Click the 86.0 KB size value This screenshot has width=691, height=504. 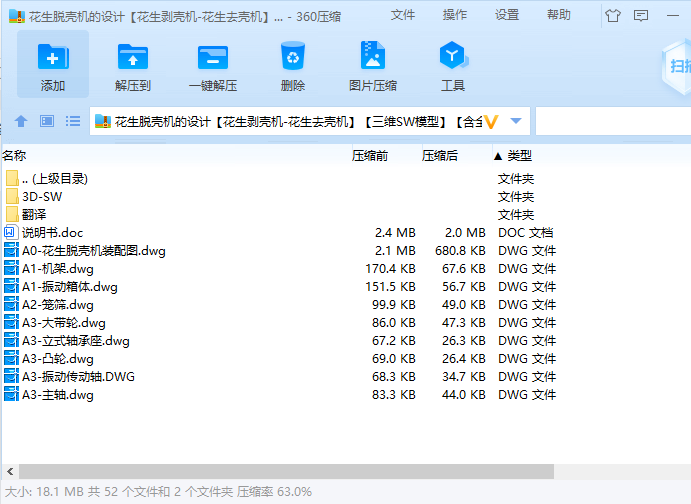point(394,323)
